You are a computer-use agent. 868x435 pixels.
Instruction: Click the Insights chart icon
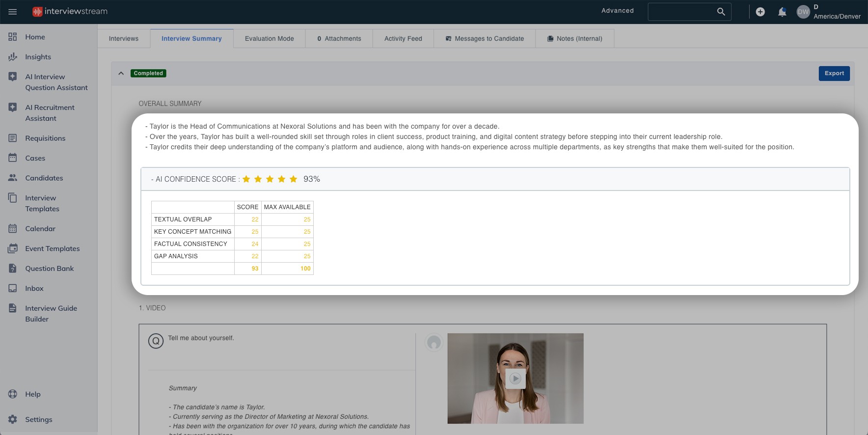(x=13, y=57)
